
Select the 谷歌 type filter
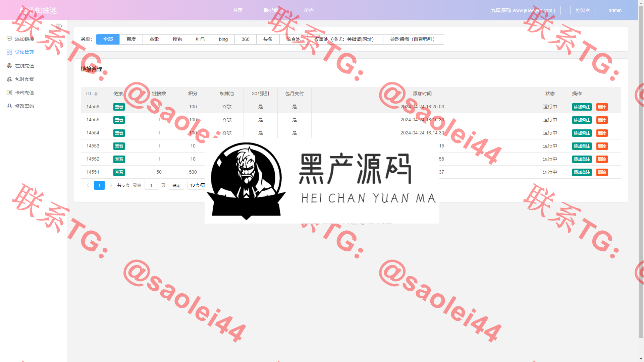click(x=154, y=39)
